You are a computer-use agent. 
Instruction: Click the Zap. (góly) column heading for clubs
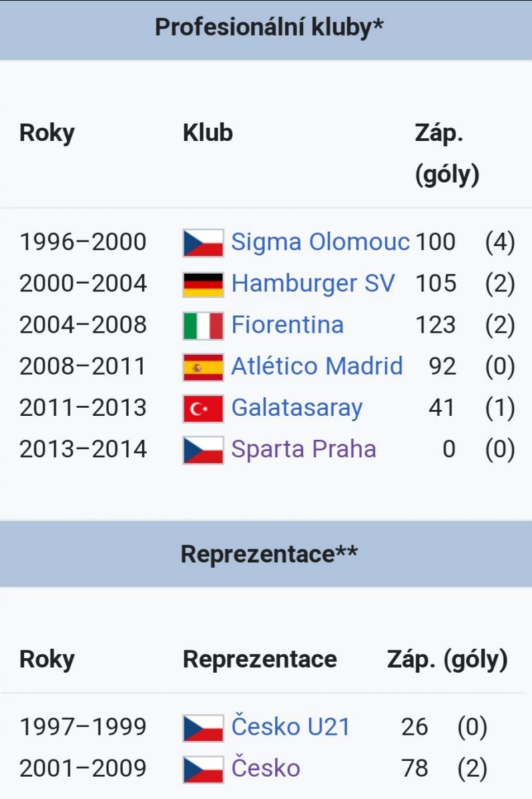coord(447,154)
